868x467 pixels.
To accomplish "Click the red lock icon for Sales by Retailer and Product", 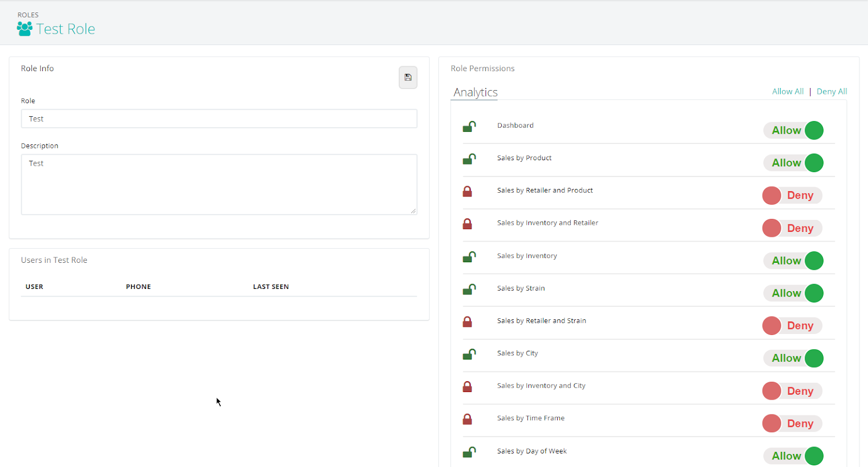I will coord(467,191).
